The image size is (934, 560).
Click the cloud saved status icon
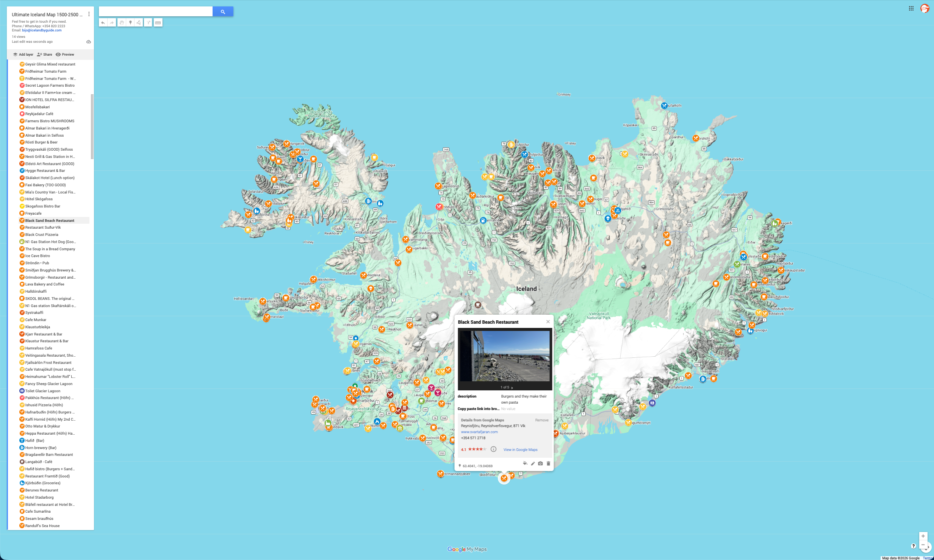pyautogui.click(x=89, y=42)
